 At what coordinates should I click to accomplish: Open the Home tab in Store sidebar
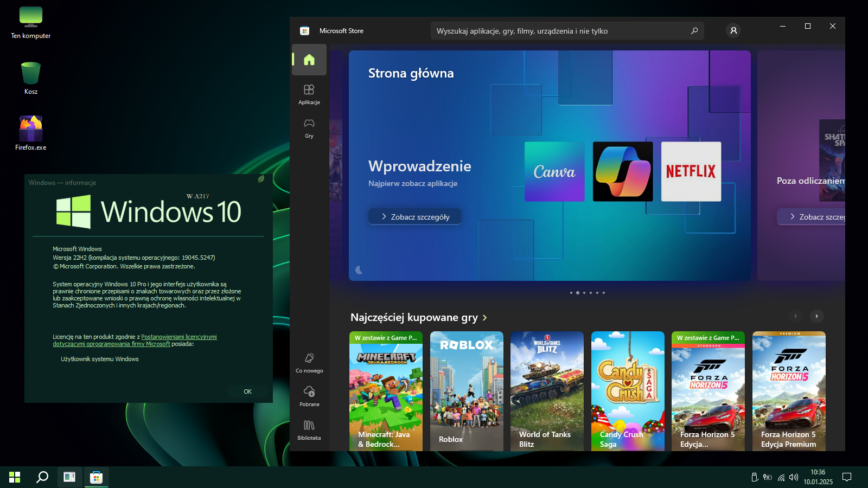click(x=309, y=60)
